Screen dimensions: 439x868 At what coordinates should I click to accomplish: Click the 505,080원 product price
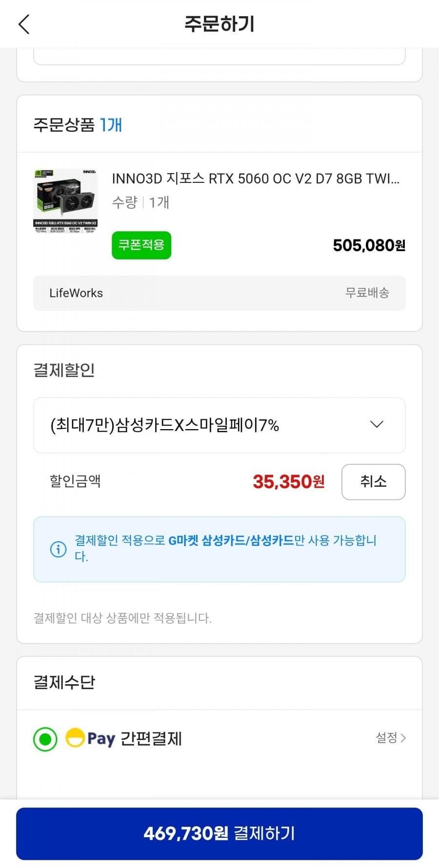click(x=369, y=245)
